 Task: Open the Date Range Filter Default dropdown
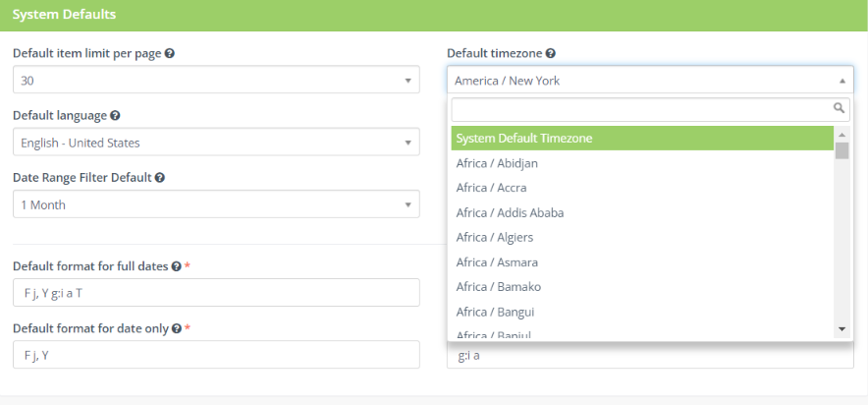(216, 204)
